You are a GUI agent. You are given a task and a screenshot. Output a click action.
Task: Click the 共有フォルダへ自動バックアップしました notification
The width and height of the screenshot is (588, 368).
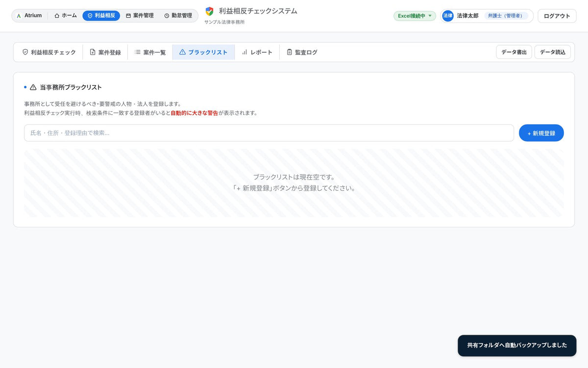[x=517, y=345]
